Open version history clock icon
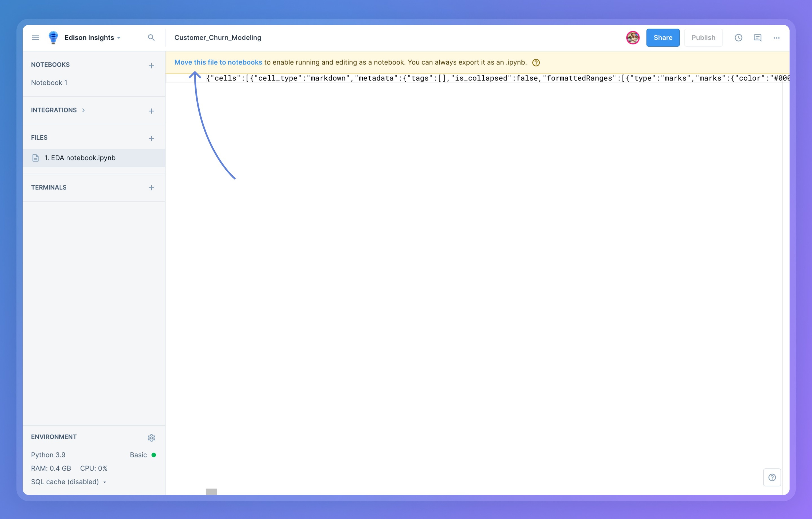 click(x=738, y=37)
